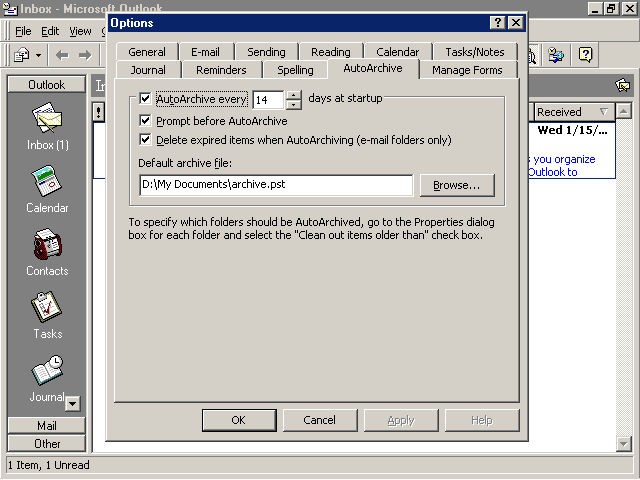Toggle AutoArchive every checkbox
This screenshot has height=480, width=640.
[145, 99]
